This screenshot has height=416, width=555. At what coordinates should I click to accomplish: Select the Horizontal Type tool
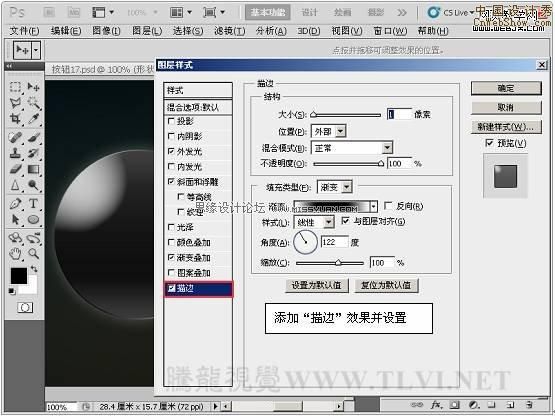(x=34, y=204)
